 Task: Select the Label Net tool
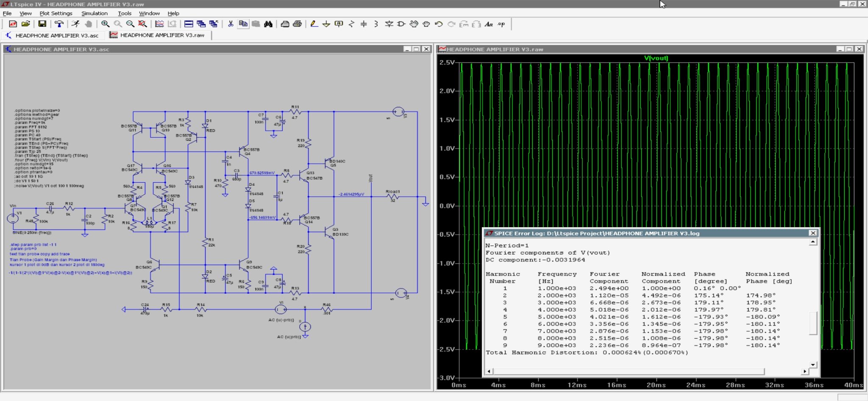[x=339, y=24]
